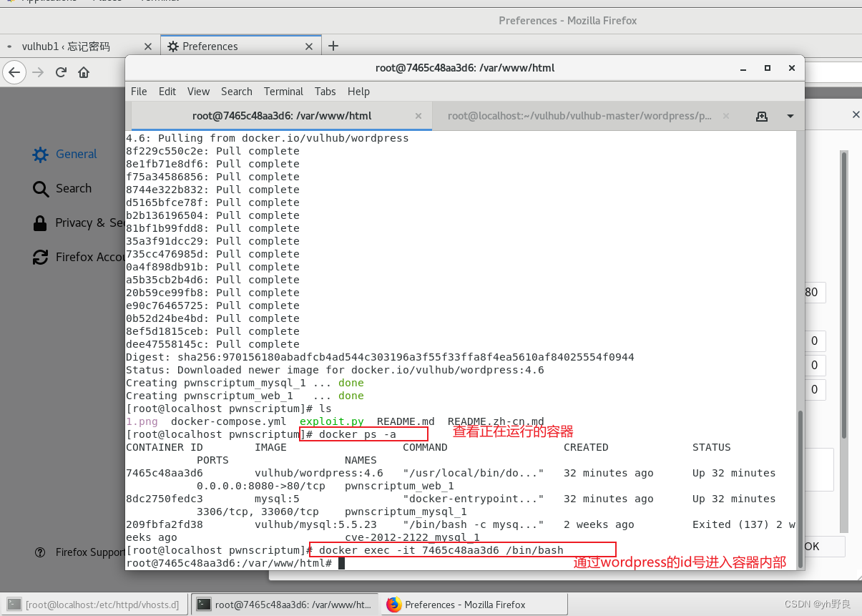Open the Search menu in terminal
862x616 pixels.
click(237, 92)
